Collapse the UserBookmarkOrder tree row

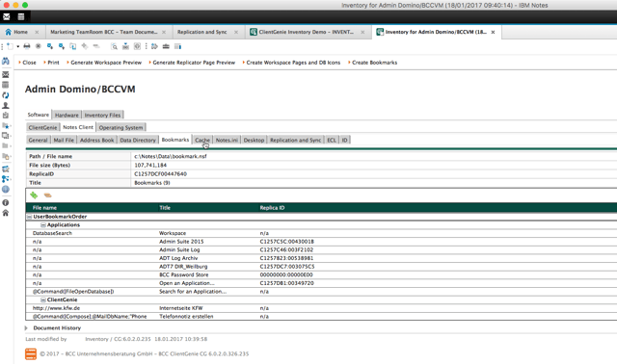29,217
